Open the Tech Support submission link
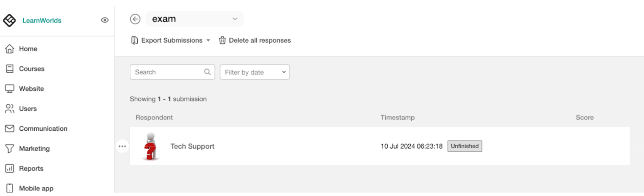 pyautogui.click(x=192, y=146)
